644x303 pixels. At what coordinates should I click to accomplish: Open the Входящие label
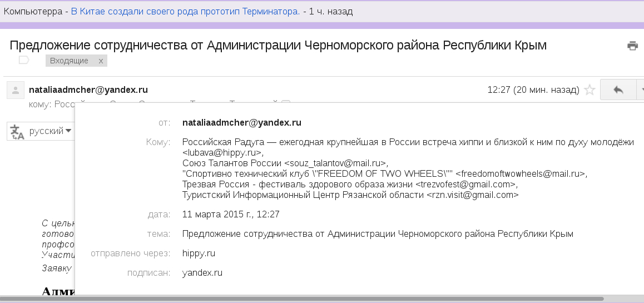[x=69, y=61]
